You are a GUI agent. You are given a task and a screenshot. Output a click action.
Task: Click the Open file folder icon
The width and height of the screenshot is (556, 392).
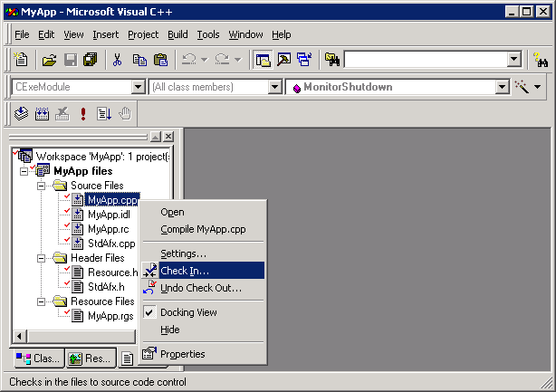tap(49, 60)
